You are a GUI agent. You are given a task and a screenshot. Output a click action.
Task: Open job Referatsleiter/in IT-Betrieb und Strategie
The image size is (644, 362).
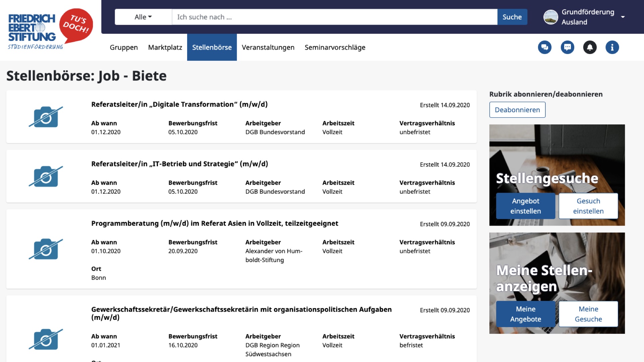coord(180,164)
